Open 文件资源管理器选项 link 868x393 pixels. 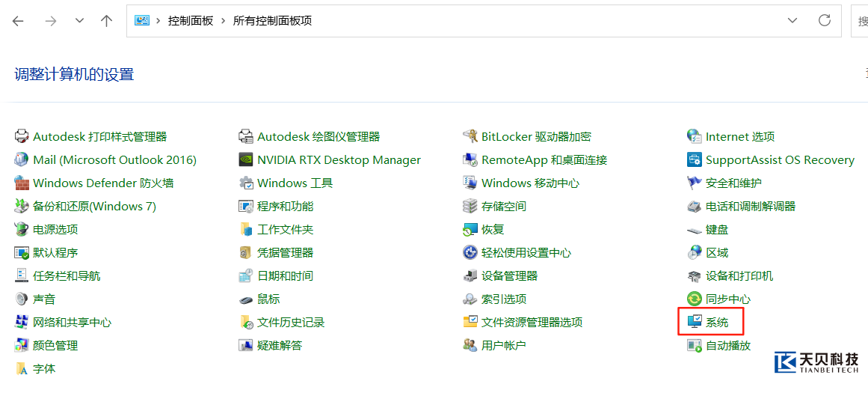pyautogui.click(x=532, y=322)
